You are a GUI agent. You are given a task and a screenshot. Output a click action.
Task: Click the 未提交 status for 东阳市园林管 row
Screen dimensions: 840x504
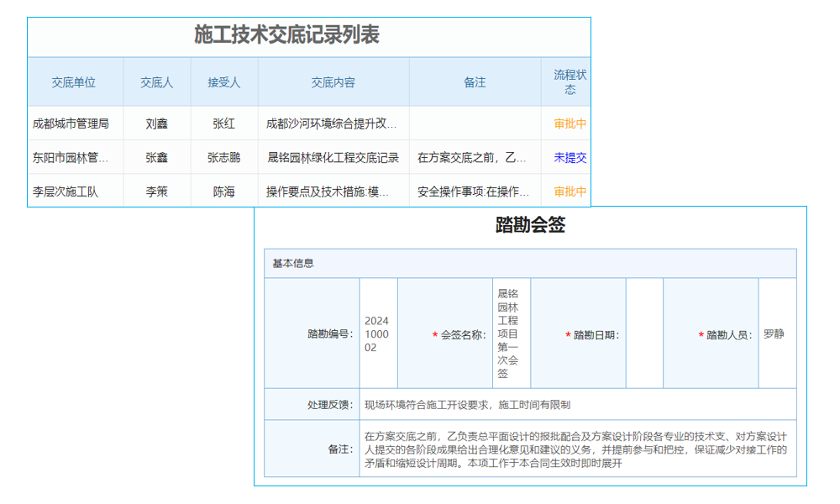point(568,157)
